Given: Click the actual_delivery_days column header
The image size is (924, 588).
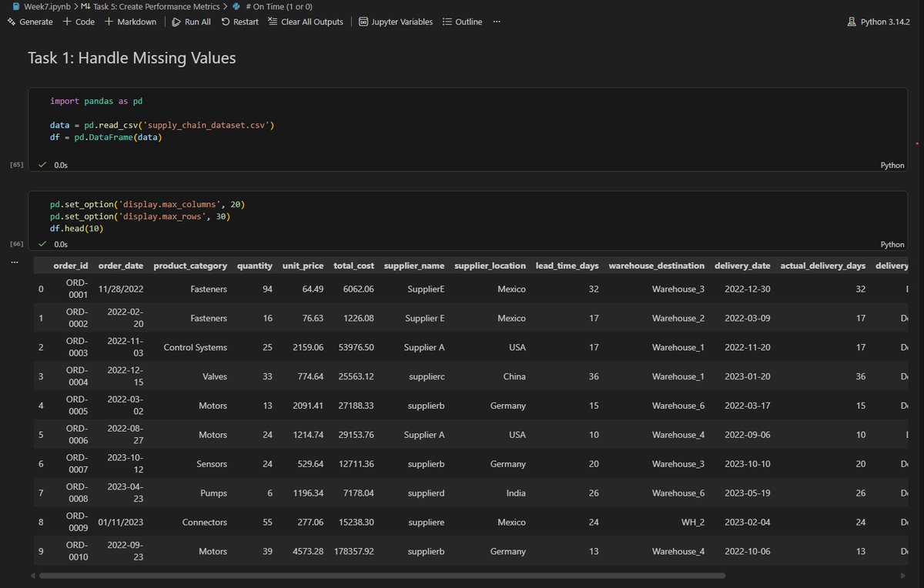Looking at the screenshot, I should [823, 266].
